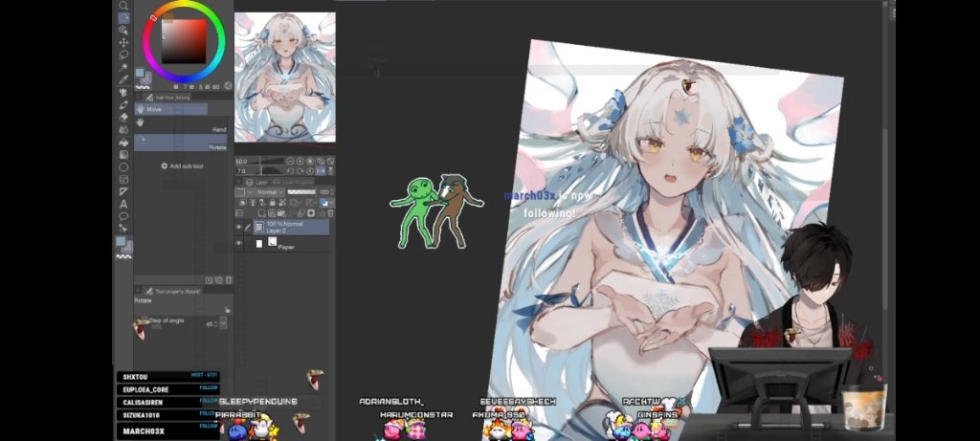Toggle flip horizontal in Navigator
This screenshot has height=441, width=980.
(320, 171)
